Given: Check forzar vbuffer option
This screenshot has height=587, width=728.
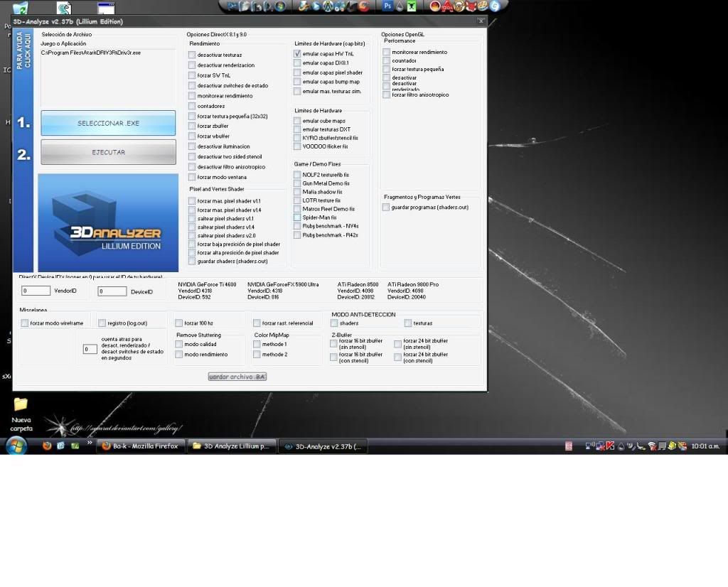Looking at the screenshot, I should tap(192, 136).
